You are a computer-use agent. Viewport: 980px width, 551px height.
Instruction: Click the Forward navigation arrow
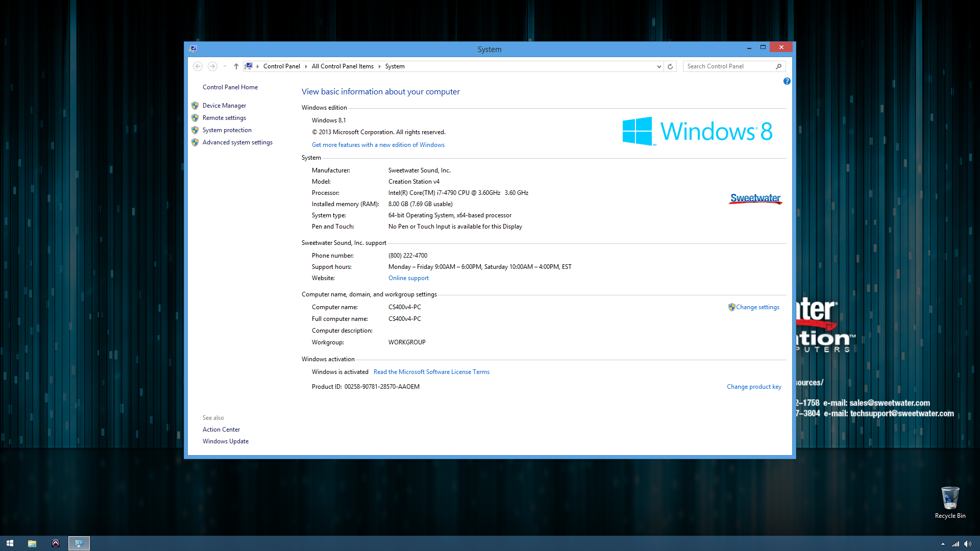(212, 66)
